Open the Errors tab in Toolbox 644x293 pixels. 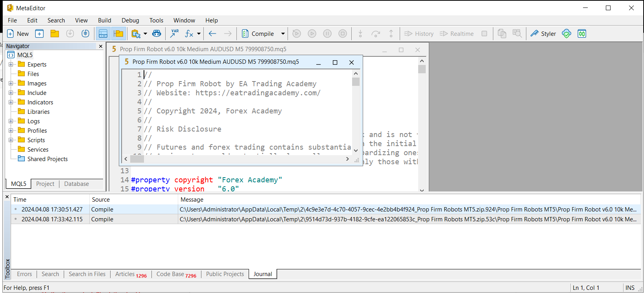[x=24, y=274]
